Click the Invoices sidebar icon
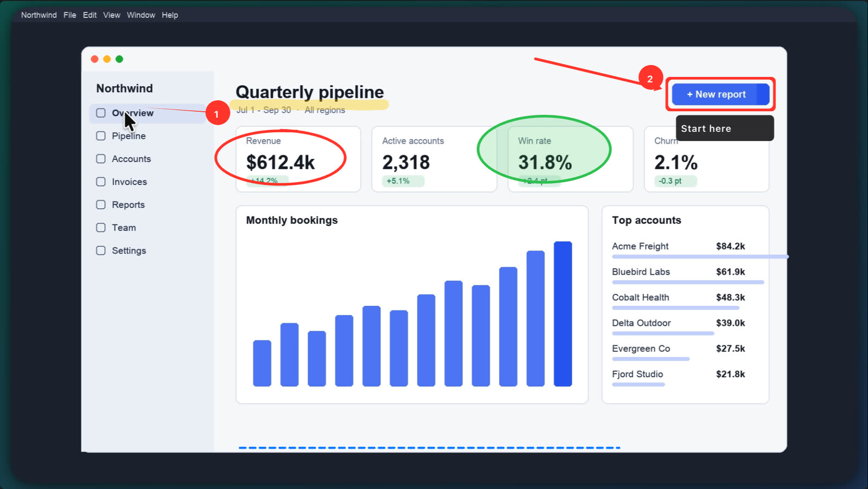 pos(101,182)
